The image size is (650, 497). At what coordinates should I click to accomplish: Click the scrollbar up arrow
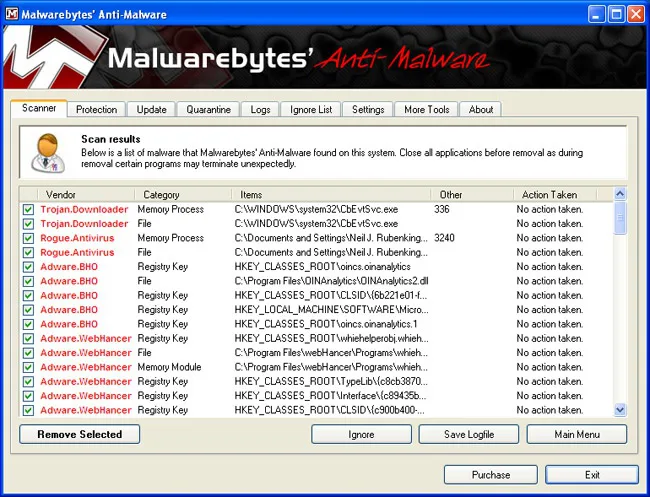[620, 194]
